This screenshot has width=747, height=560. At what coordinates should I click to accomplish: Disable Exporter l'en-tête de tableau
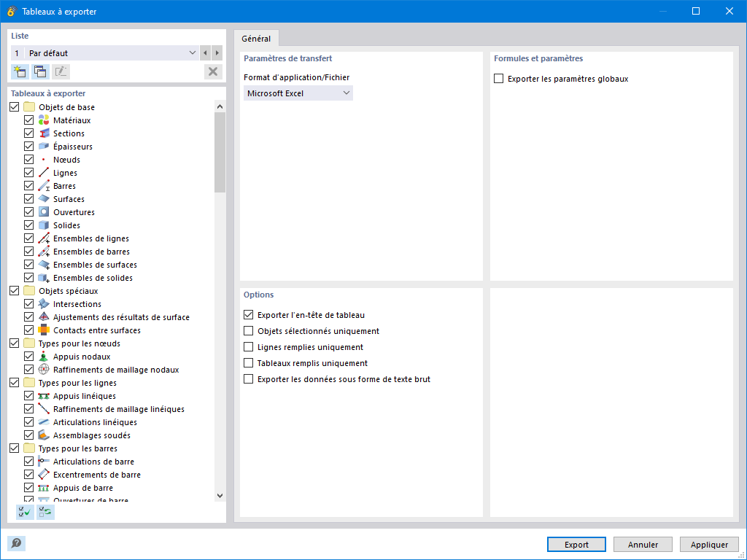click(247, 314)
